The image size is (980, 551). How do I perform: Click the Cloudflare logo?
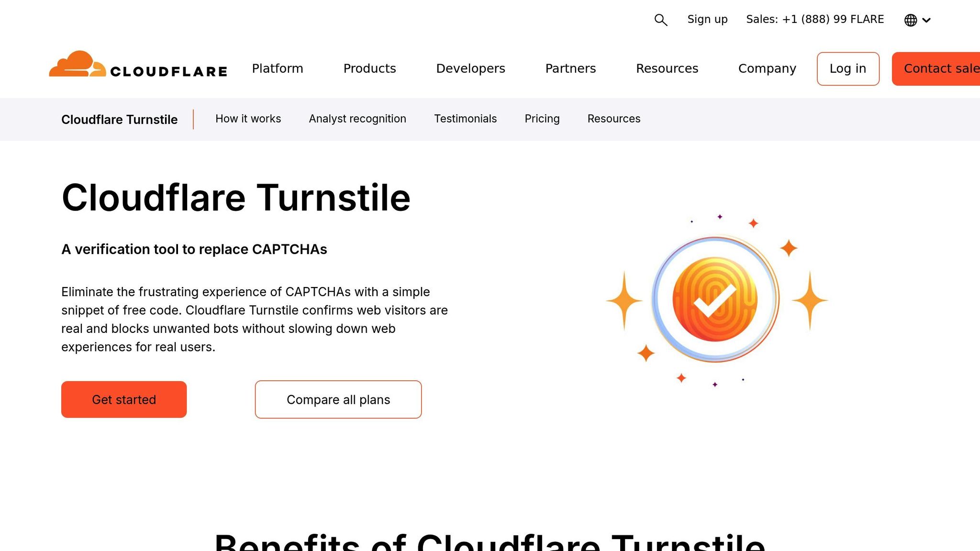coord(138,68)
